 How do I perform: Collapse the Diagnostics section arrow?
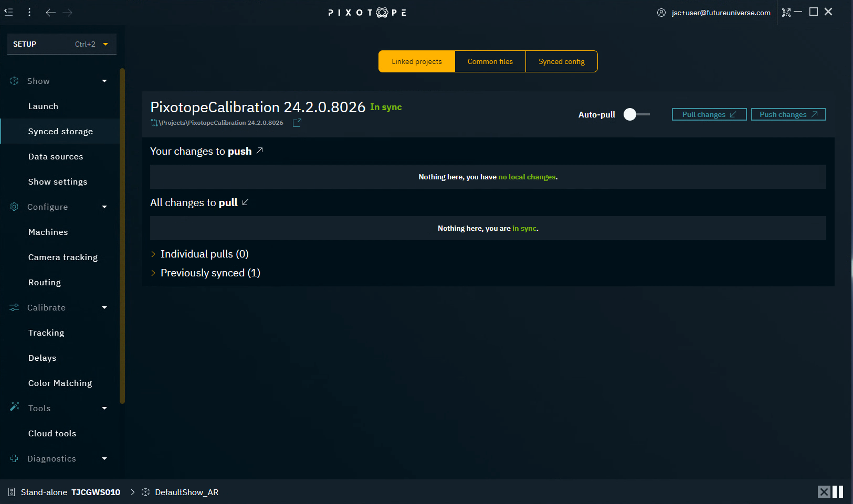tap(104, 458)
